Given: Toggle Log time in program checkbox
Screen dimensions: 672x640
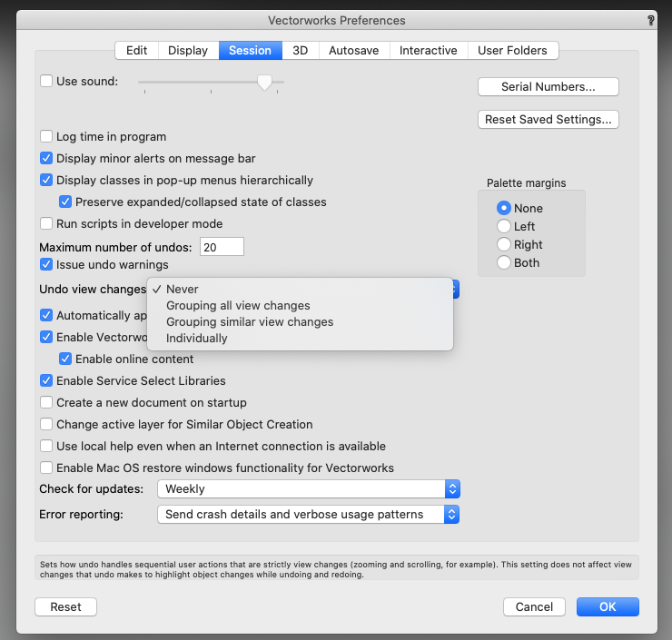Looking at the screenshot, I should pos(46,137).
